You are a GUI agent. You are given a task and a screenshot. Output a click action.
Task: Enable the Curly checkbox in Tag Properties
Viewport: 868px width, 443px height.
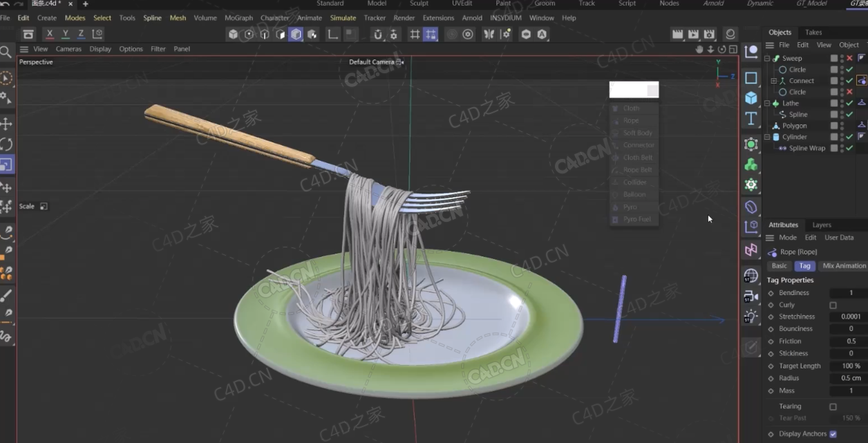click(833, 305)
